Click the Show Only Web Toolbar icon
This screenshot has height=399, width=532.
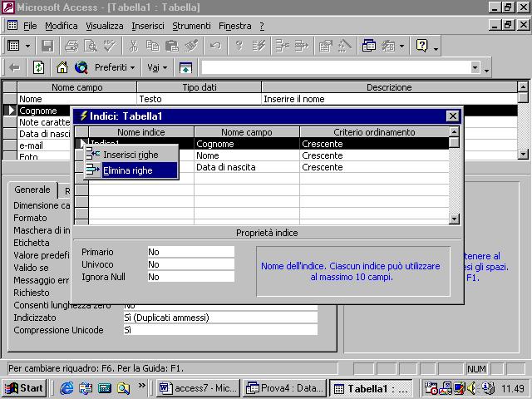tap(185, 67)
